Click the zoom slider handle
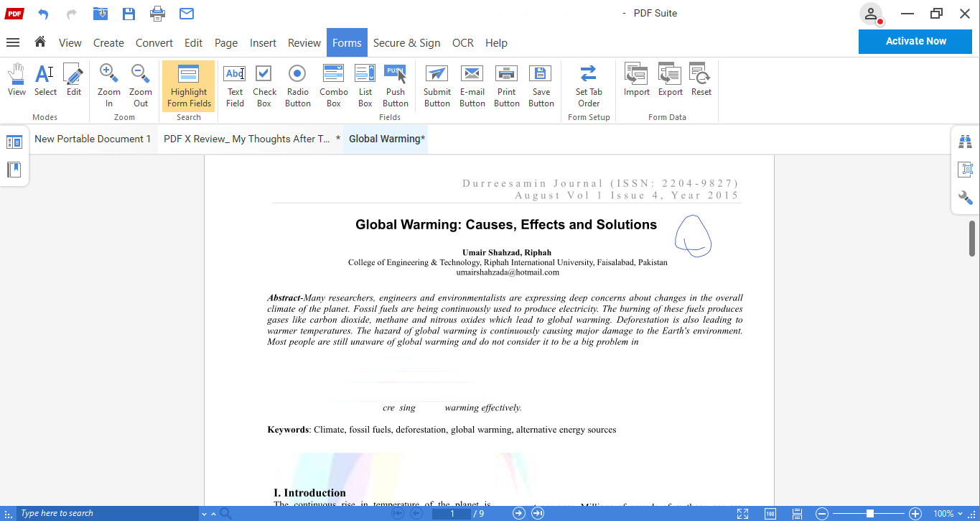Screen dimensions: 980x521 pos(871,513)
